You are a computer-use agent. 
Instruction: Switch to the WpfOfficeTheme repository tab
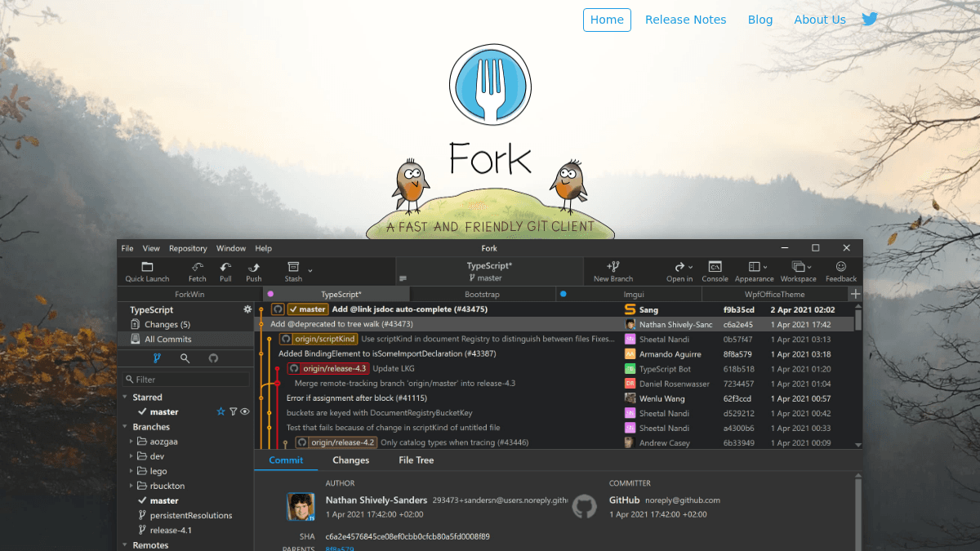click(x=774, y=294)
